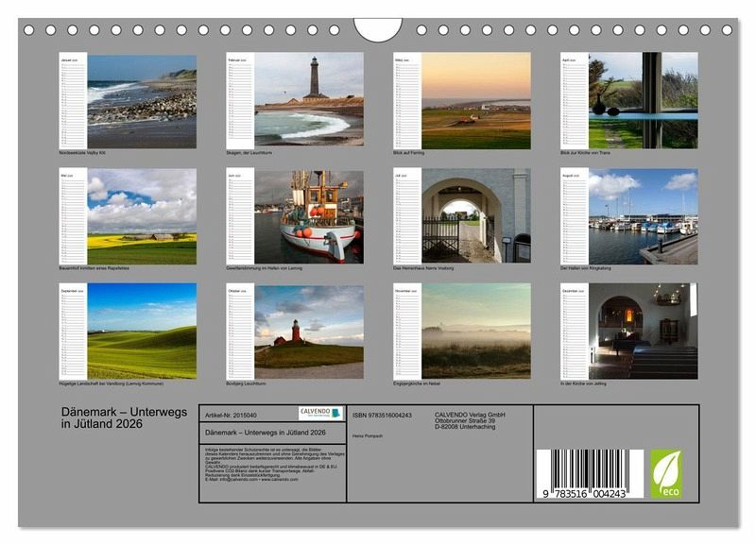Click the E-Mail and website line in the fine print
Viewport: 756px width, 545px height.
(x=251, y=480)
